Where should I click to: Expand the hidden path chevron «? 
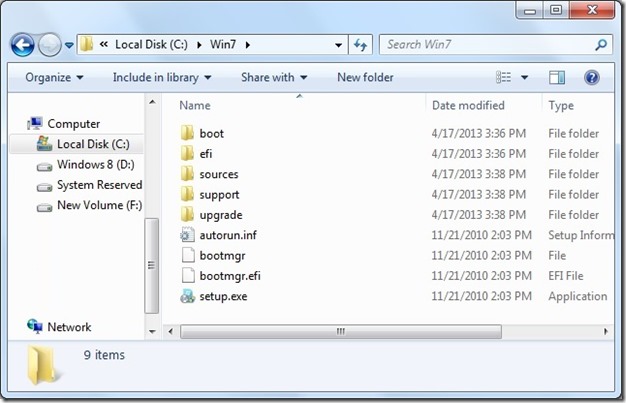tap(104, 44)
